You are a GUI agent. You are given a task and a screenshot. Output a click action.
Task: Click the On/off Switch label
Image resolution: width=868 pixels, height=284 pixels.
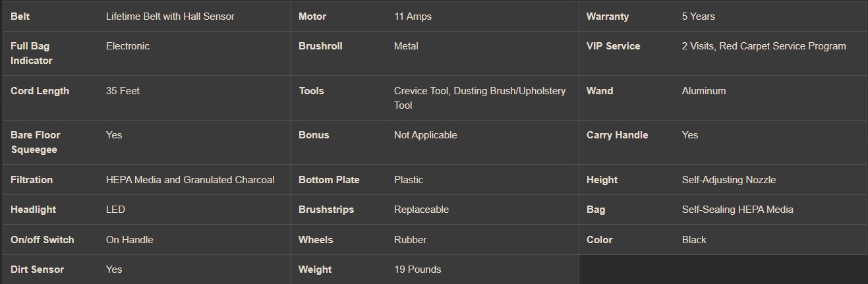(42, 240)
